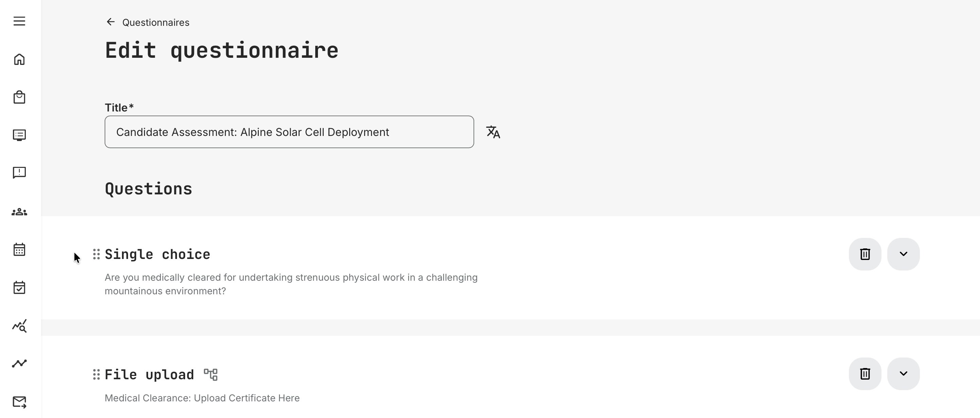Click the conditional logic icon beside File upload
The height and width of the screenshot is (418, 980).
point(211,374)
